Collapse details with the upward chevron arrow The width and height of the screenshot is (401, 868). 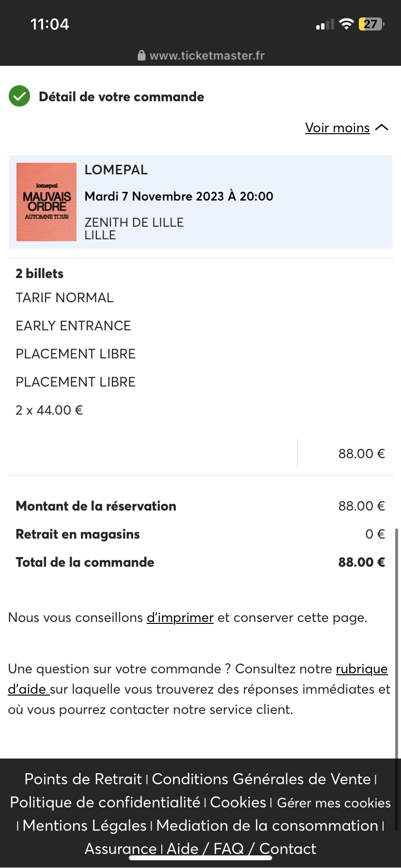click(x=382, y=127)
